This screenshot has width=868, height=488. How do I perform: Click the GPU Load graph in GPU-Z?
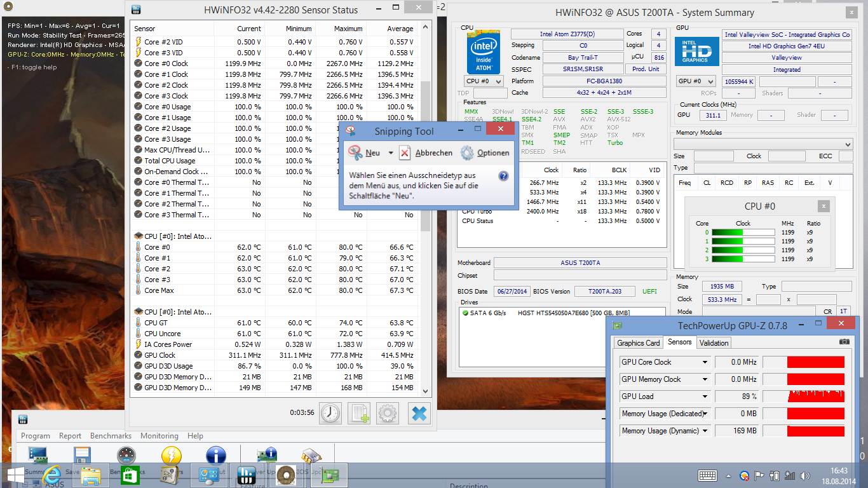[x=804, y=396]
